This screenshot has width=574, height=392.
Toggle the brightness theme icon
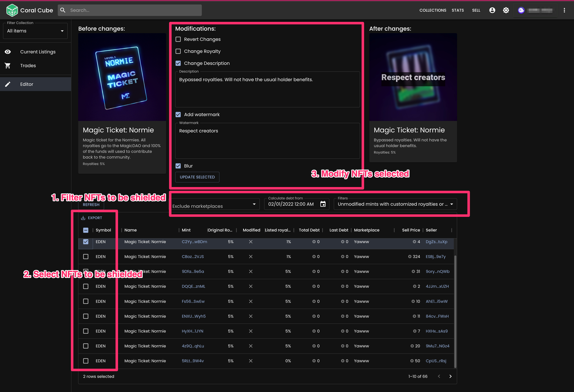pyautogui.click(x=506, y=10)
